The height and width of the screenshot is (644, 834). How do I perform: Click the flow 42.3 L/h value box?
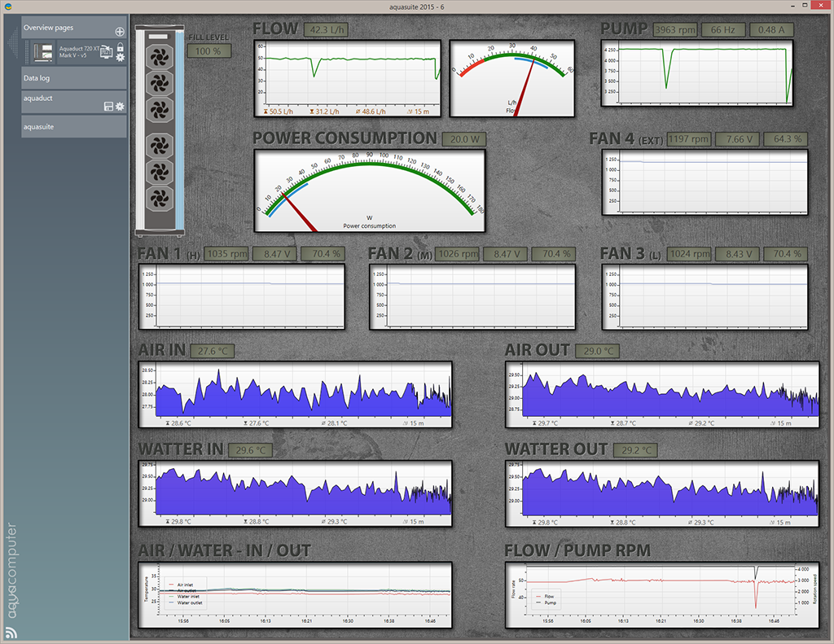click(x=327, y=30)
